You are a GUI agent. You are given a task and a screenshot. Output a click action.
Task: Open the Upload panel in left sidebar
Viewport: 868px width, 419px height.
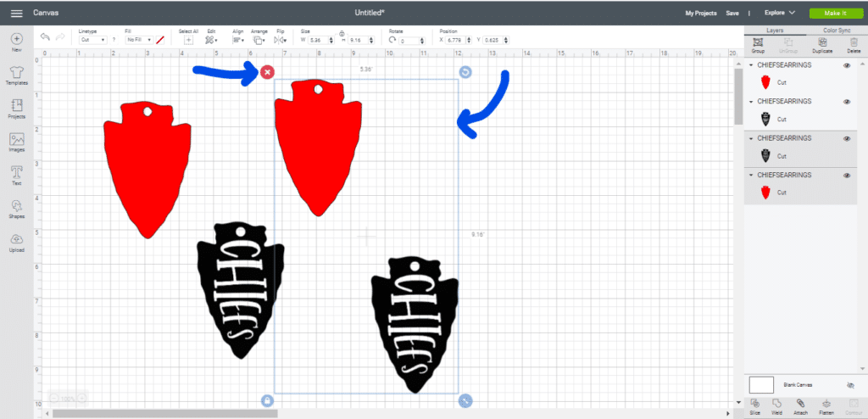(16, 242)
